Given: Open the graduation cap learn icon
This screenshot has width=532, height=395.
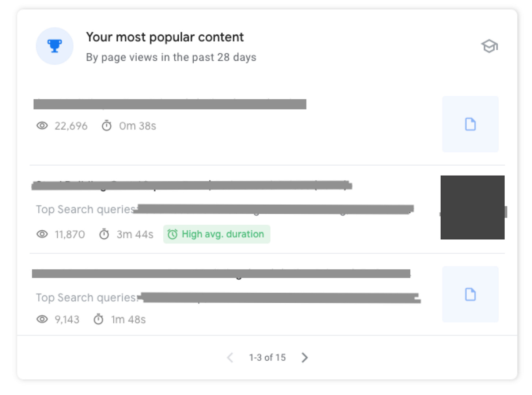Looking at the screenshot, I should (489, 46).
